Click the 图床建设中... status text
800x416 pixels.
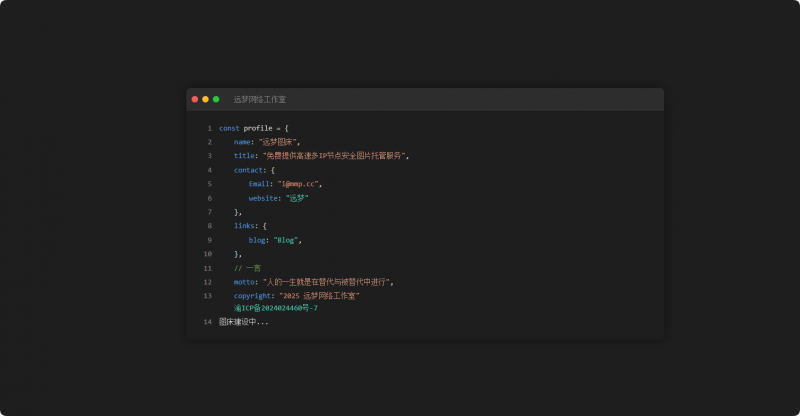point(244,322)
